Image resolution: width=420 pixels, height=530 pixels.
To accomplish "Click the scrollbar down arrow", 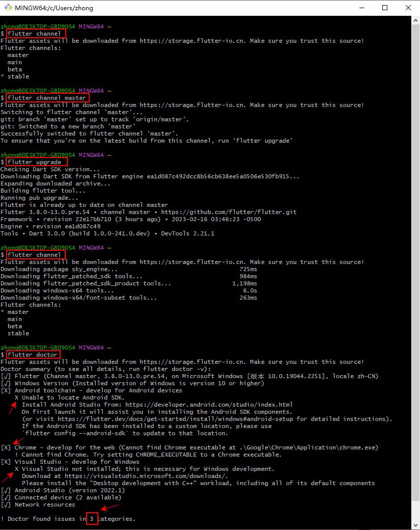I will 415,525.
